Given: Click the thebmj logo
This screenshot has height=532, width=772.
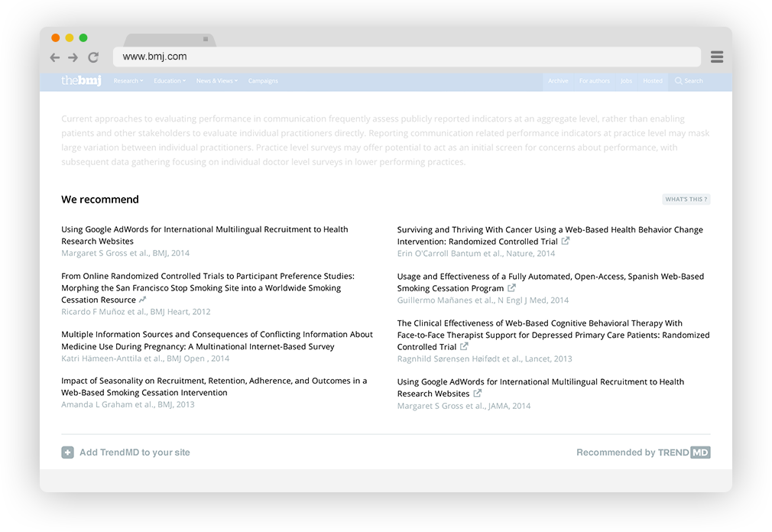Looking at the screenshot, I should [81, 81].
